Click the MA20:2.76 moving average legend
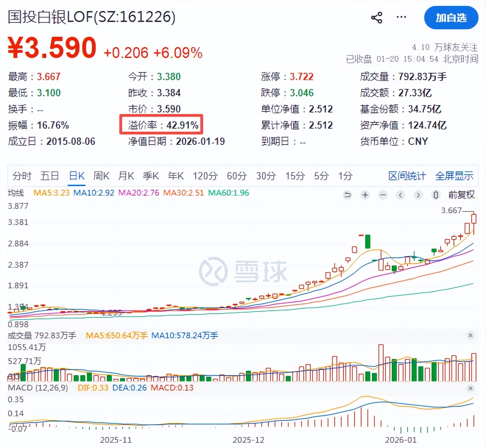 point(139,193)
